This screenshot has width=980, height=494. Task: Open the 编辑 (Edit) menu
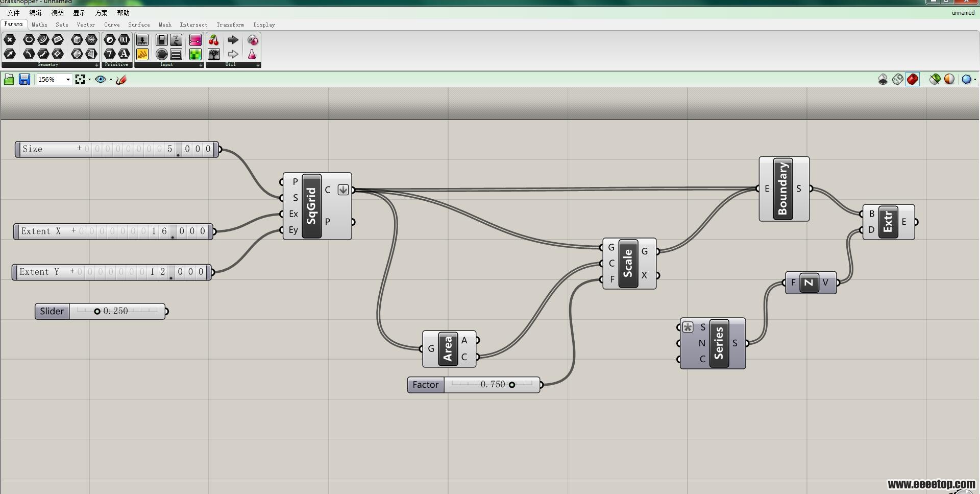tap(35, 13)
